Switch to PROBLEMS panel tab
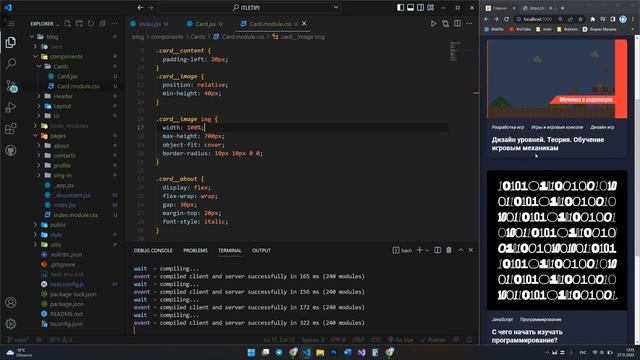Viewport: 640px width, 360px height. 196,250
